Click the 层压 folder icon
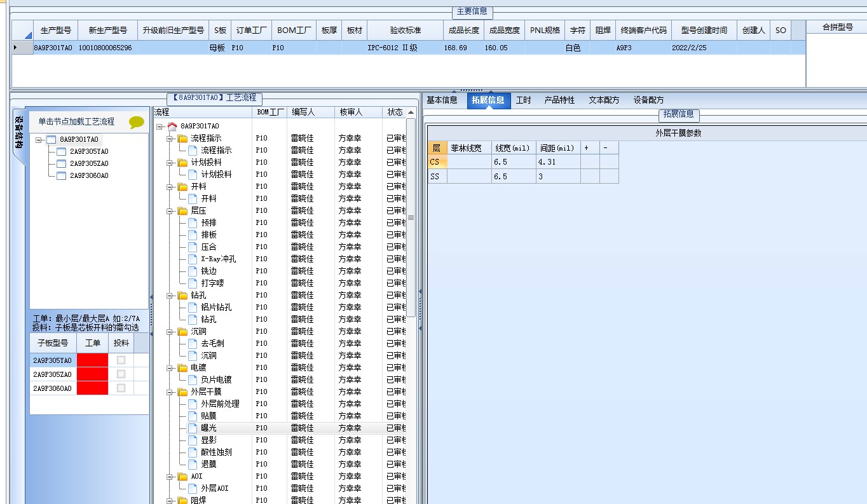Image resolution: width=867 pixels, height=504 pixels. pyautogui.click(x=183, y=211)
